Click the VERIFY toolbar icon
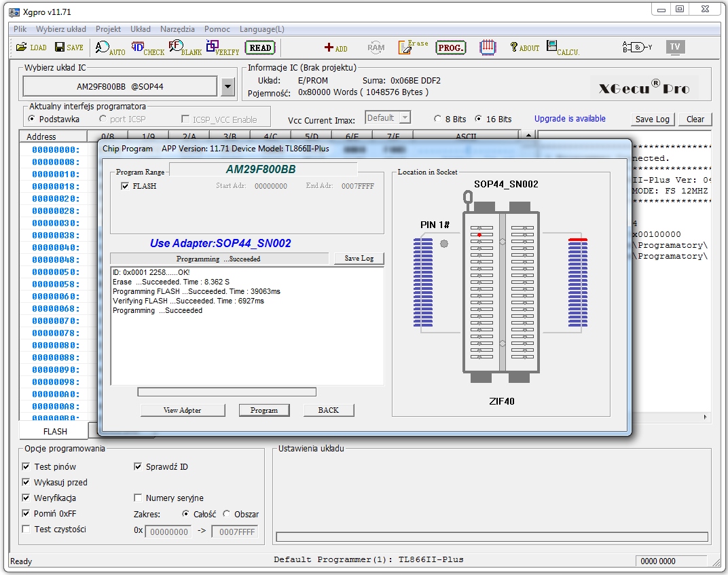Image resolution: width=728 pixels, height=575 pixels. tap(222, 48)
